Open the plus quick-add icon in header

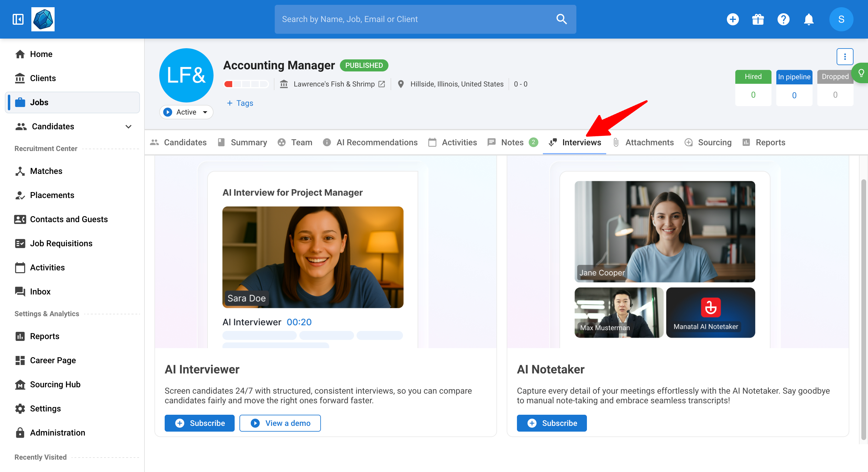click(733, 19)
